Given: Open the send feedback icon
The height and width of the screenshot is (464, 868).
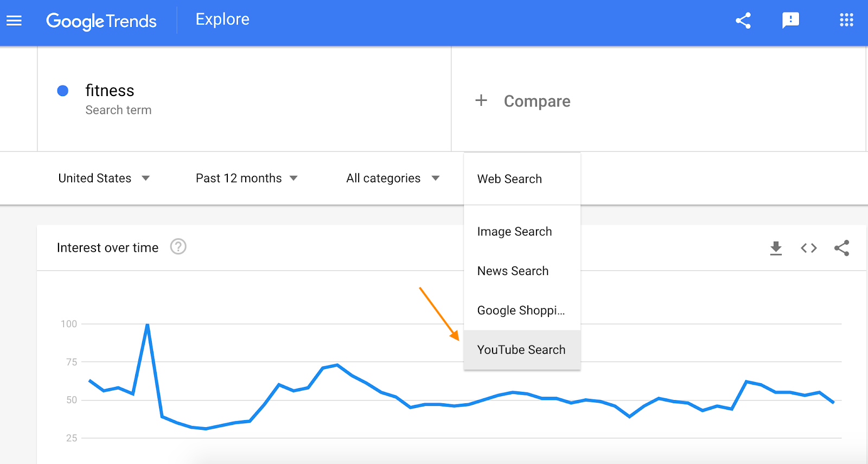Looking at the screenshot, I should point(790,21).
